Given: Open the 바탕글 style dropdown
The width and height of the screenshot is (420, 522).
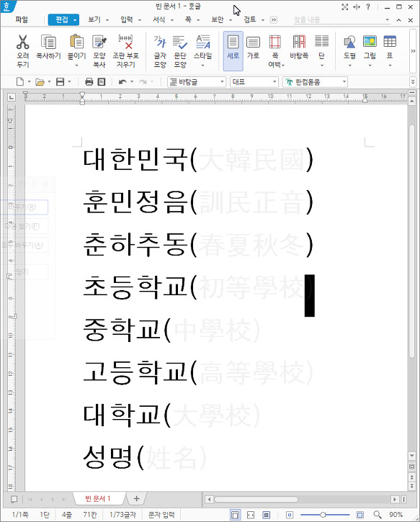Looking at the screenshot, I should (222, 81).
